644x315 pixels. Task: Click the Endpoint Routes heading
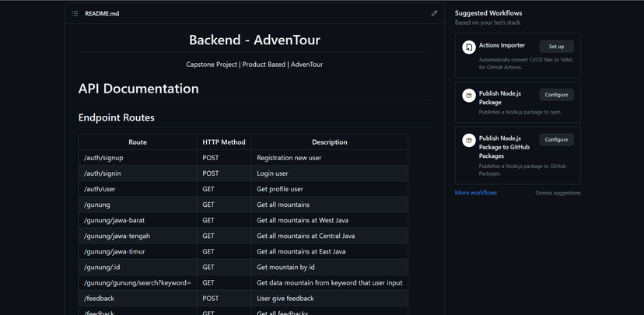116,118
